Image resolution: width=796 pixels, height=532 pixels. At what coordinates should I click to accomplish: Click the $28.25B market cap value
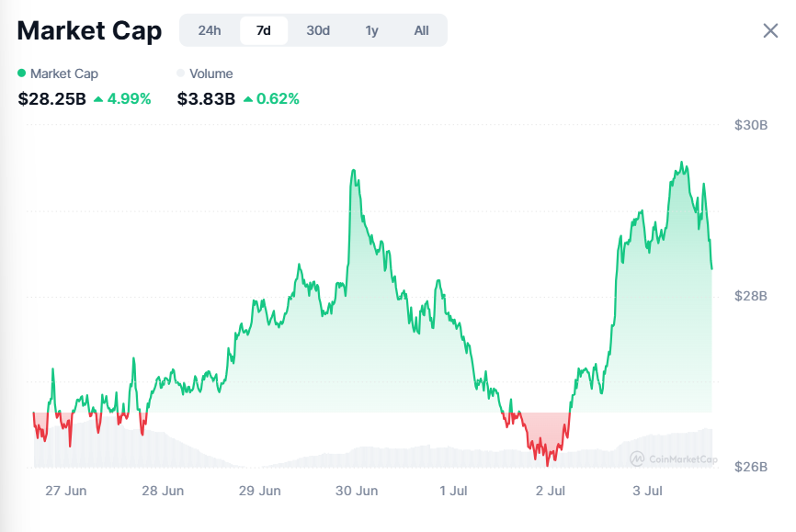51,99
